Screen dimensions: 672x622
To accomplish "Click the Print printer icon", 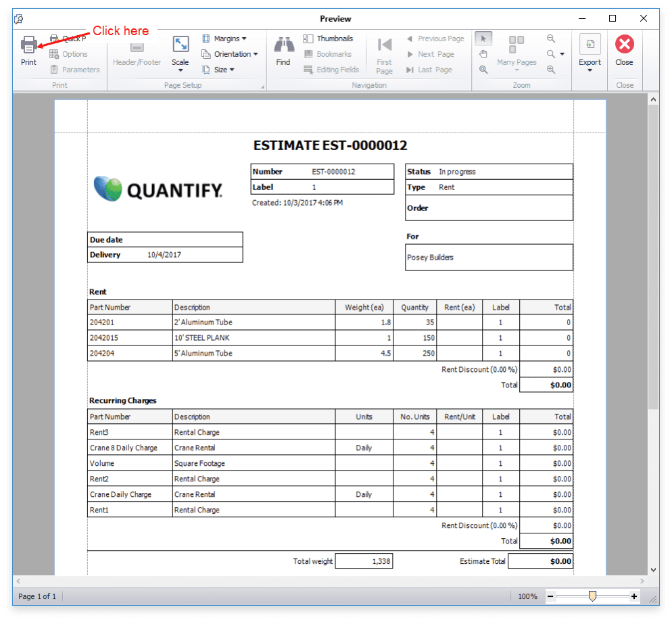I will point(28,45).
